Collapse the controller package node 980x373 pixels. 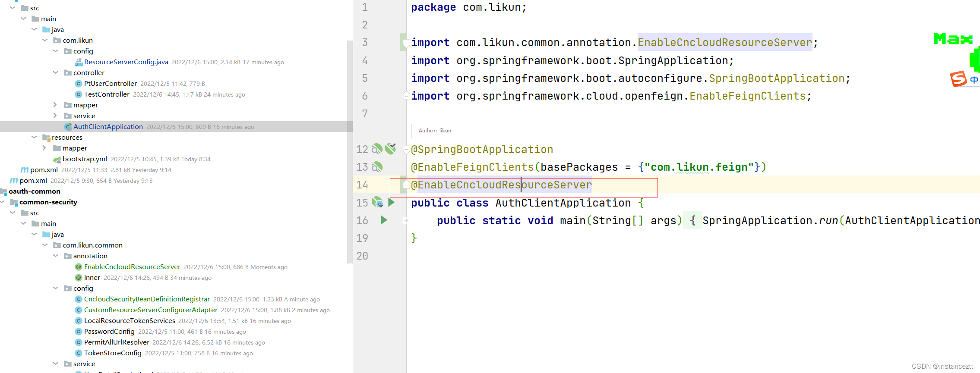pos(56,72)
